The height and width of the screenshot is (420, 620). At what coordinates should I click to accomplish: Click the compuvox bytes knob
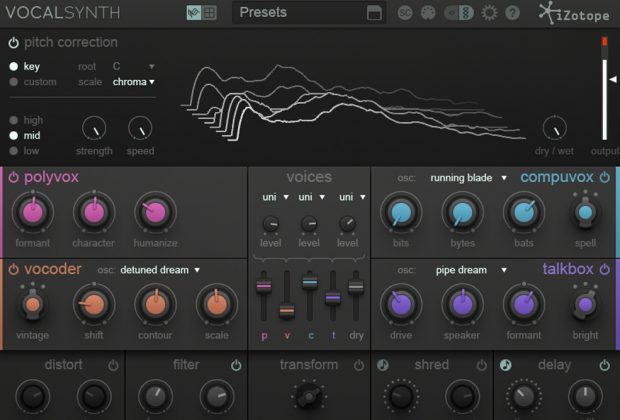tap(462, 212)
